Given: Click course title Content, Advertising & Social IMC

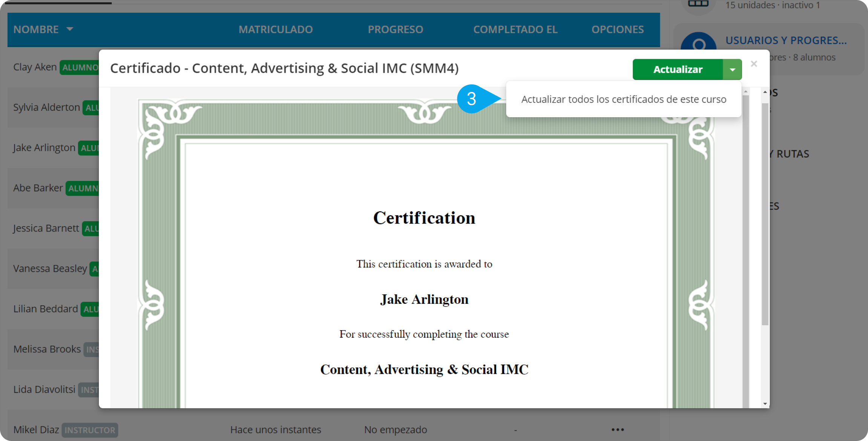Looking at the screenshot, I should [424, 369].
